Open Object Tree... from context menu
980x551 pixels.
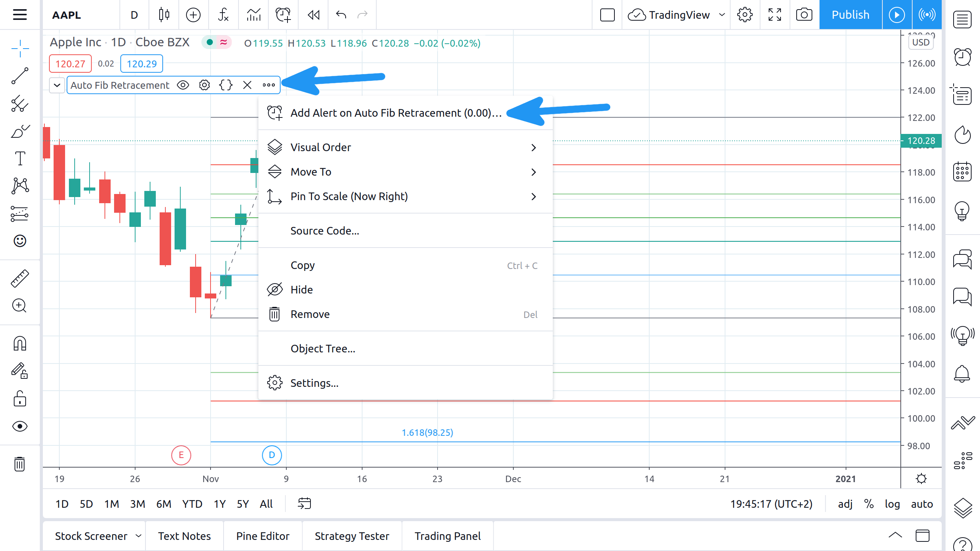coord(405,349)
